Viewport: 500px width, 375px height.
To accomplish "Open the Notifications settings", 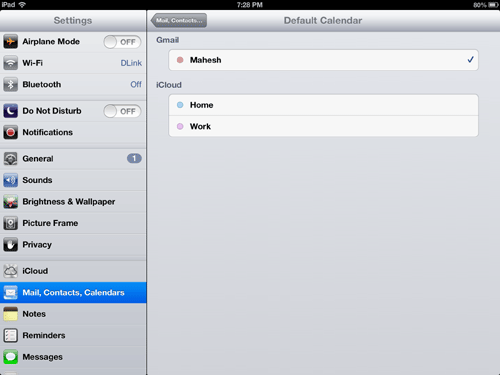I will pyautogui.click(x=73, y=132).
